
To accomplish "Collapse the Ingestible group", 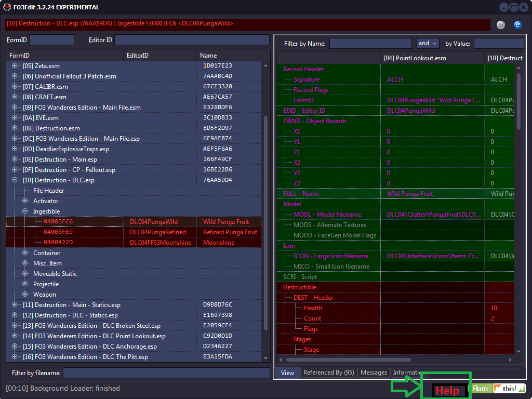I will click(x=25, y=211).
